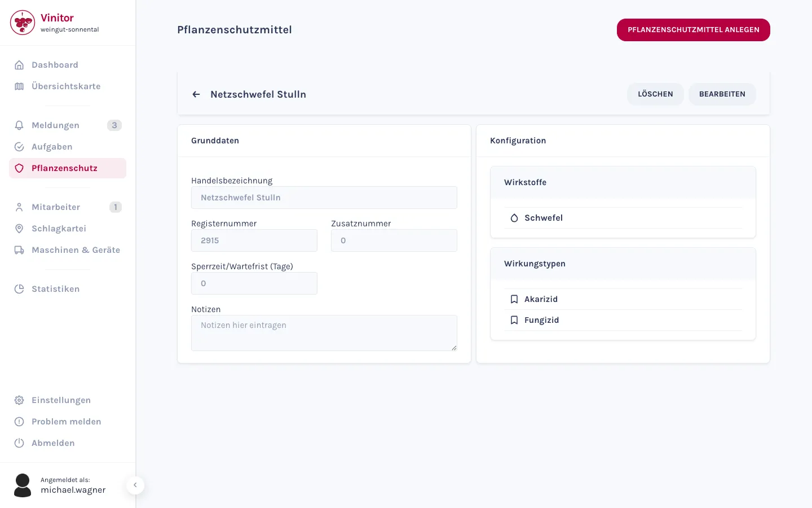Open the Mitarbeiter section
The height and width of the screenshot is (508, 812).
[x=68, y=207]
